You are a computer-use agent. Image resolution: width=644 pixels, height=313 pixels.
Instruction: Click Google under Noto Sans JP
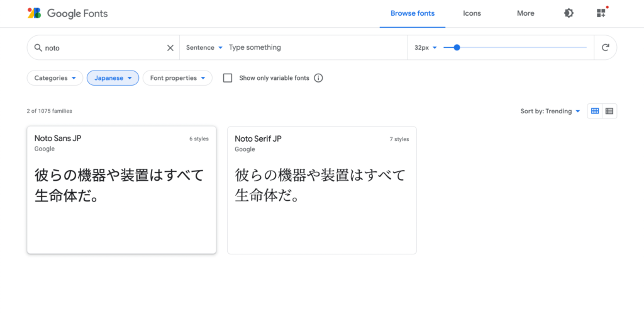click(x=45, y=149)
